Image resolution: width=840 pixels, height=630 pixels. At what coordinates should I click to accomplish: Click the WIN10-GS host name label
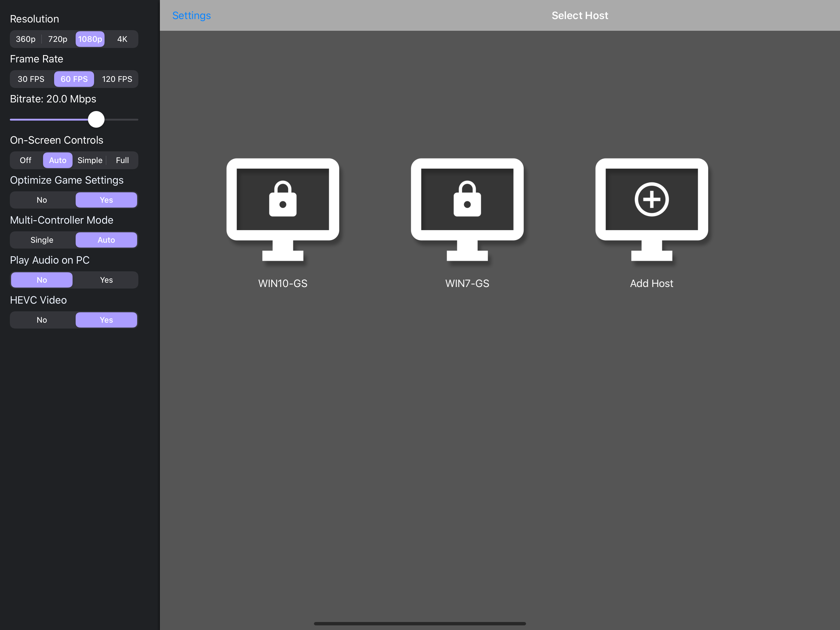pyautogui.click(x=283, y=283)
